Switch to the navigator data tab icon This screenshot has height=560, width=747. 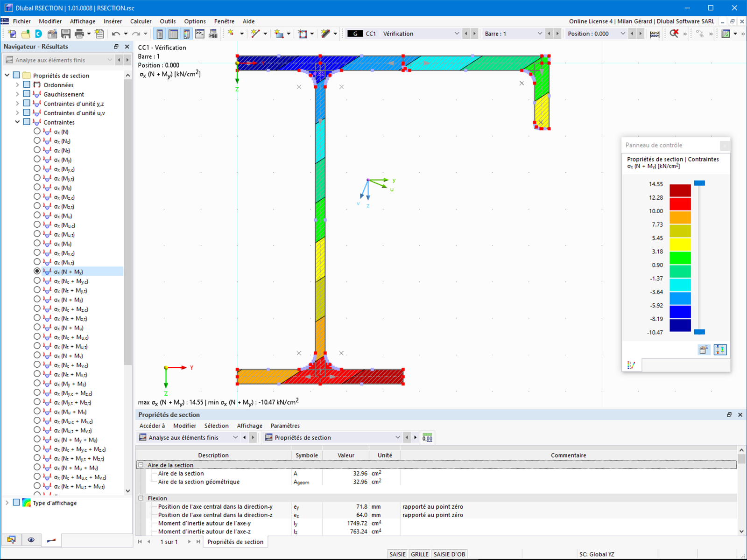click(x=11, y=540)
